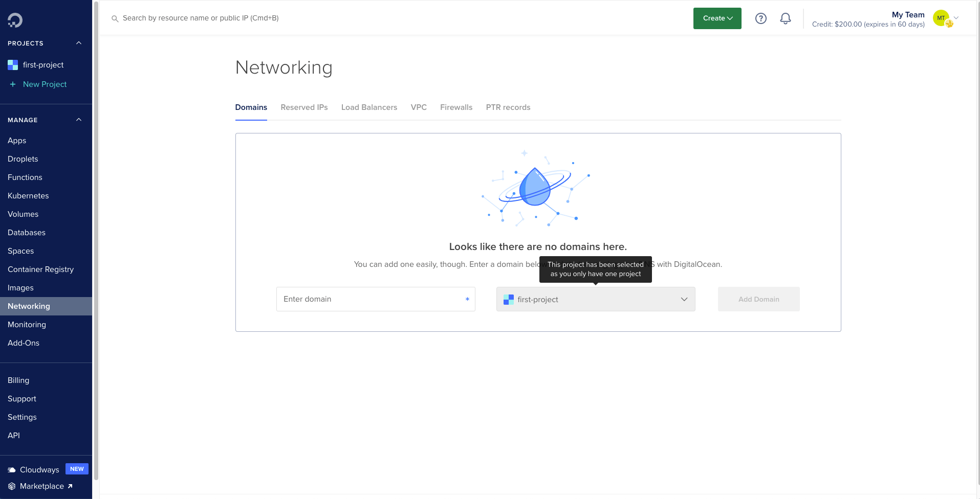Open the PTR records tab
Viewport: 980px width, 499px height.
pos(508,107)
